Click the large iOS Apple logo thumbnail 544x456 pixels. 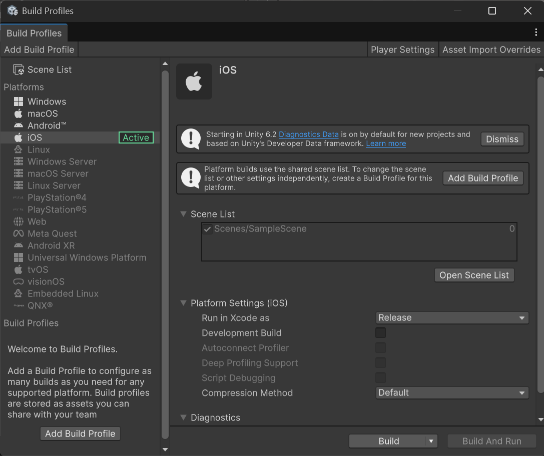(194, 82)
